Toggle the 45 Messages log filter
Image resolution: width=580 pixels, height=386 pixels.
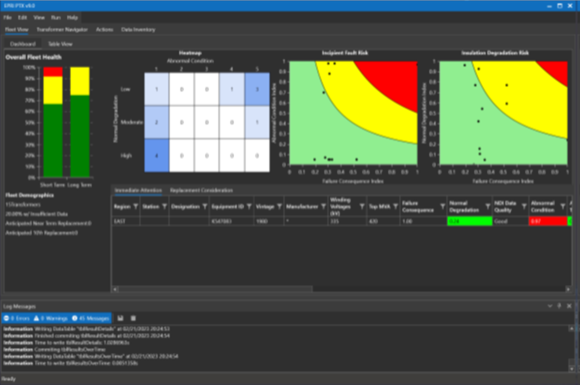tap(91, 318)
